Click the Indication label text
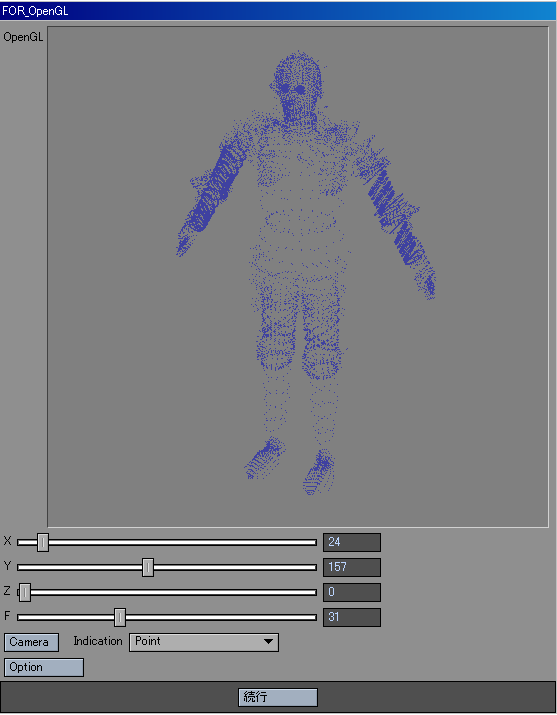 pos(98,641)
